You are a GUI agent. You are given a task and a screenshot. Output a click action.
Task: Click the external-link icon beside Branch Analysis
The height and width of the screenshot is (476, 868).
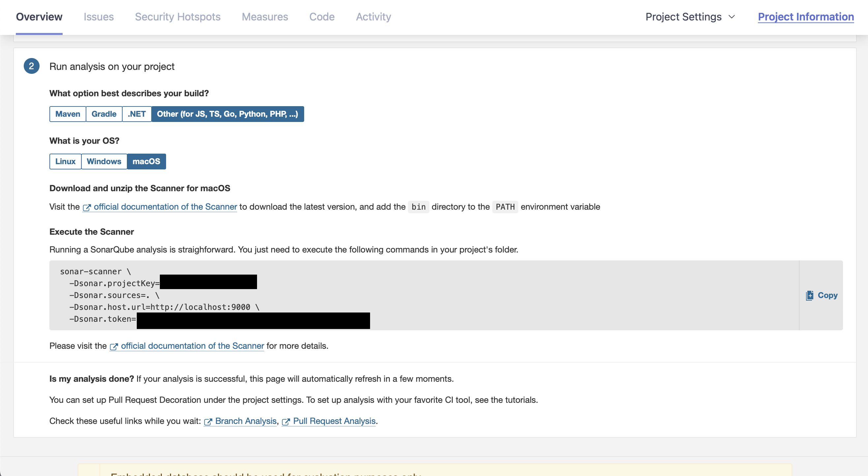pos(208,421)
